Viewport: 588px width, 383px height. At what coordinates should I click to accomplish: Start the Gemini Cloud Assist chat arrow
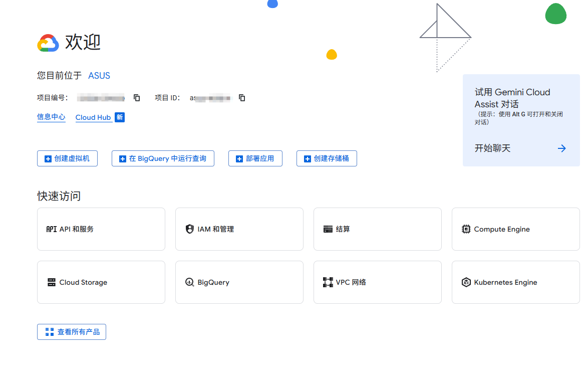562,148
